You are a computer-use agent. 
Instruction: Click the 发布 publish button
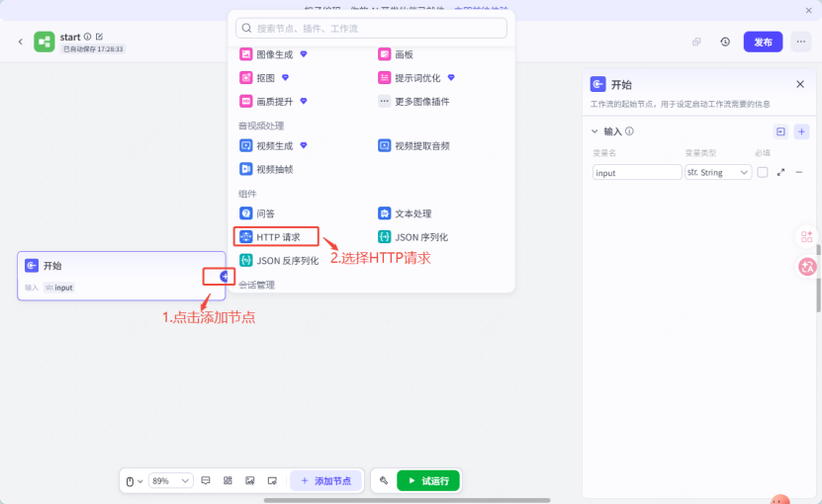(x=763, y=42)
